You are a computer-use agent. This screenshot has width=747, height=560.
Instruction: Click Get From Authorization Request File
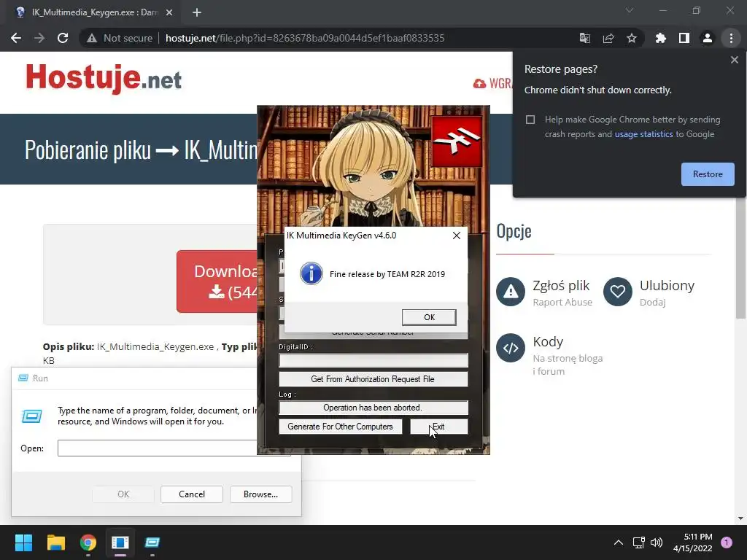coord(373,379)
